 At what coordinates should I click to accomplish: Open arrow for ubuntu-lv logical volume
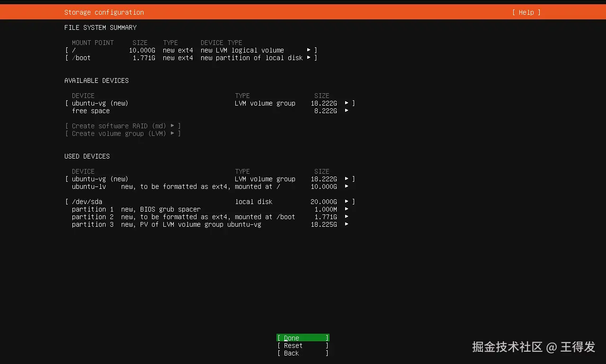point(347,186)
